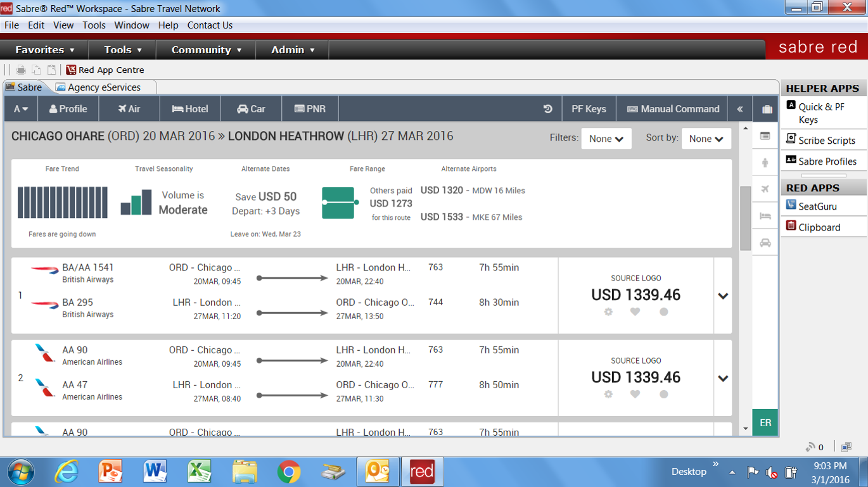
Task: Click the paste clipboard icon in toolbar
Action: 52,70
